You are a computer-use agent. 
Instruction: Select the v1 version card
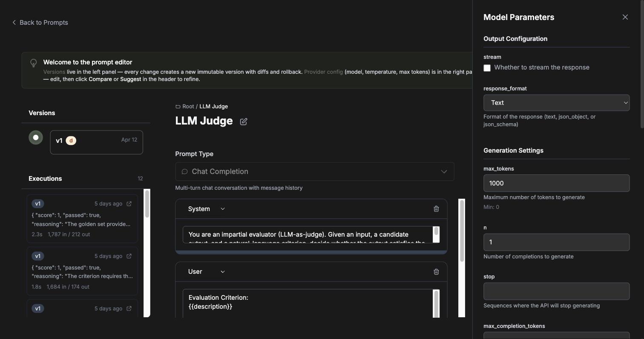(97, 142)
